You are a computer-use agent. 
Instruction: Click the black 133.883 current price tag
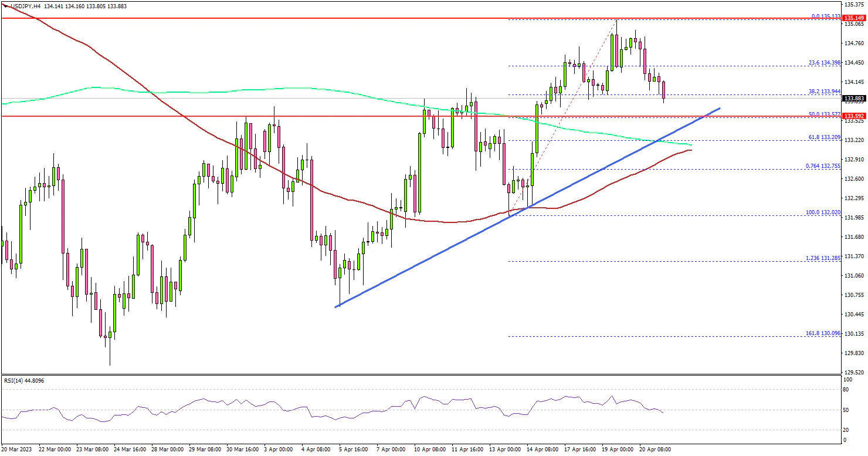[x=853, y=98]
